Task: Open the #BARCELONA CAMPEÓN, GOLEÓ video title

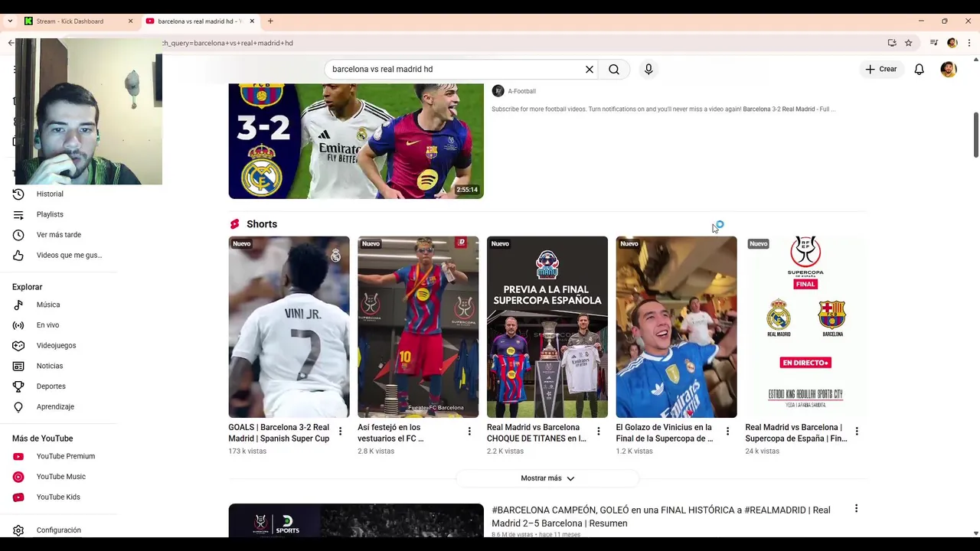Action: (x=661, y=517)
